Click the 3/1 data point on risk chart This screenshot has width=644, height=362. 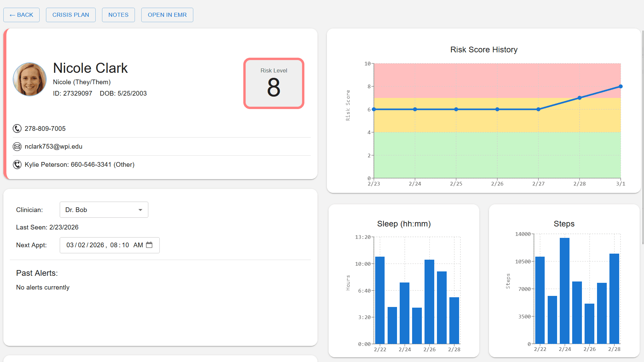pos(621,87)
